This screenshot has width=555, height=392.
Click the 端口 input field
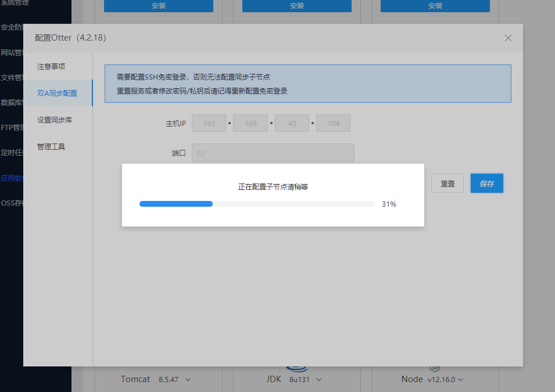[x=273, y=152]
